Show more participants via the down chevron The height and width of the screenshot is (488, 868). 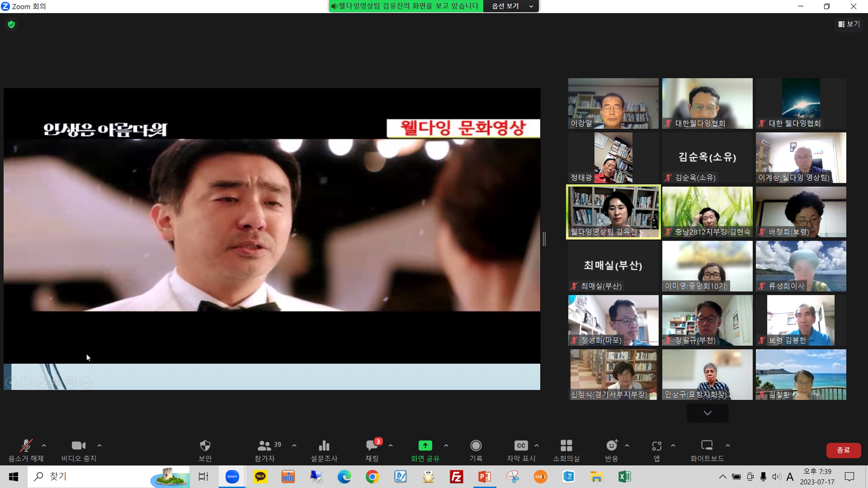[707, 413]
